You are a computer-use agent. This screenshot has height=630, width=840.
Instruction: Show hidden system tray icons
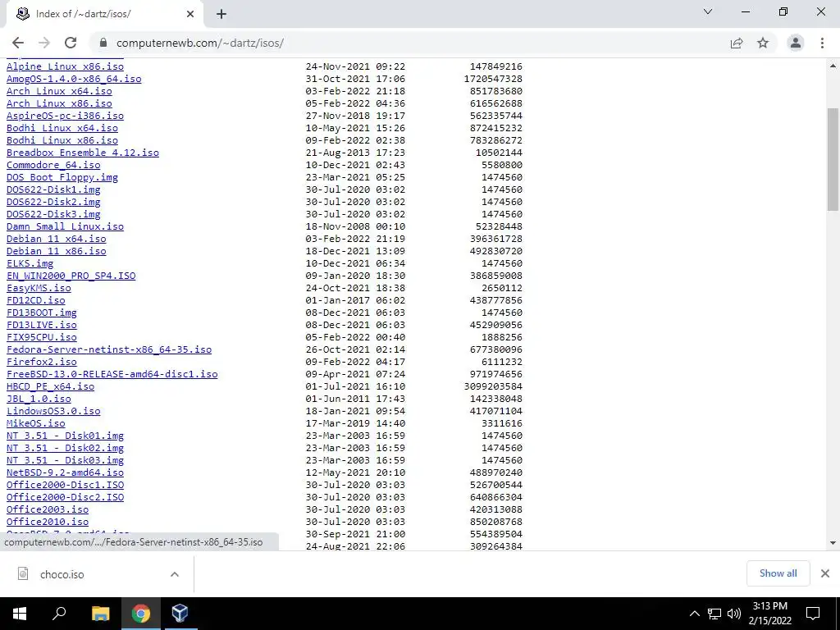pos(694,614)
